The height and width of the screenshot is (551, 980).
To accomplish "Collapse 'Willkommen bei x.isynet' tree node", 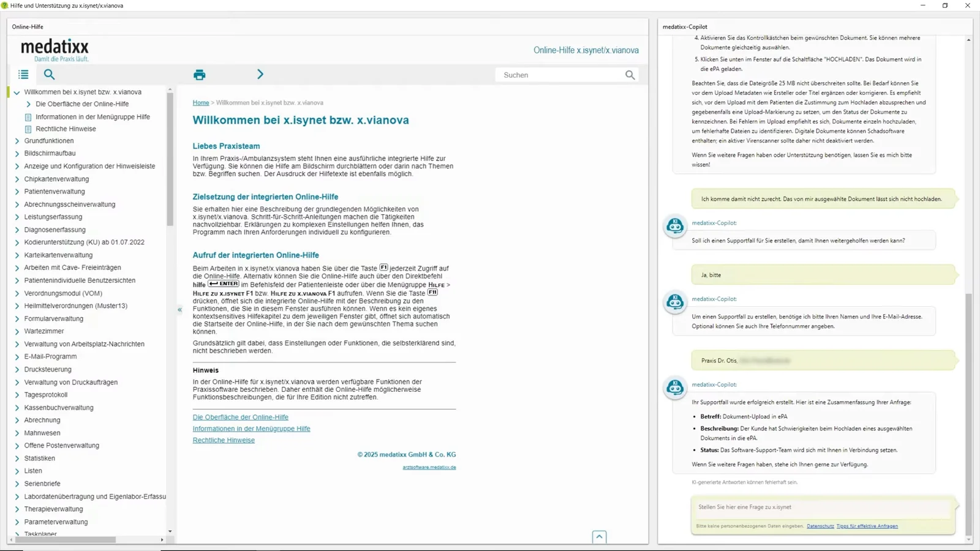I will [x=17, y=92].
